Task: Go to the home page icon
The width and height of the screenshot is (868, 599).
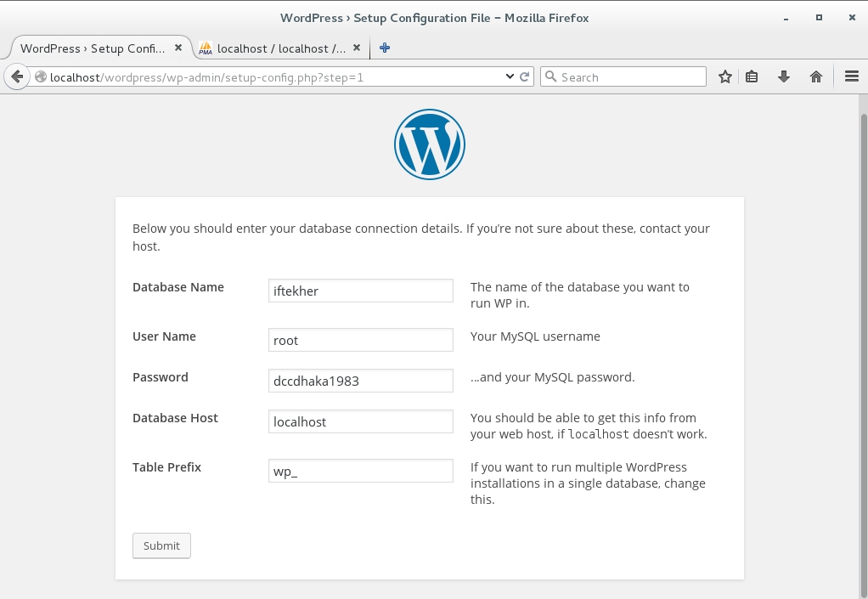Action: pos(815,76)
